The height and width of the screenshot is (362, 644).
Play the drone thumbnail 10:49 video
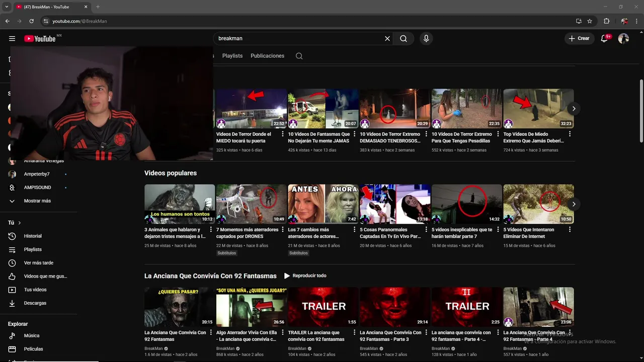tap(252, 204)
